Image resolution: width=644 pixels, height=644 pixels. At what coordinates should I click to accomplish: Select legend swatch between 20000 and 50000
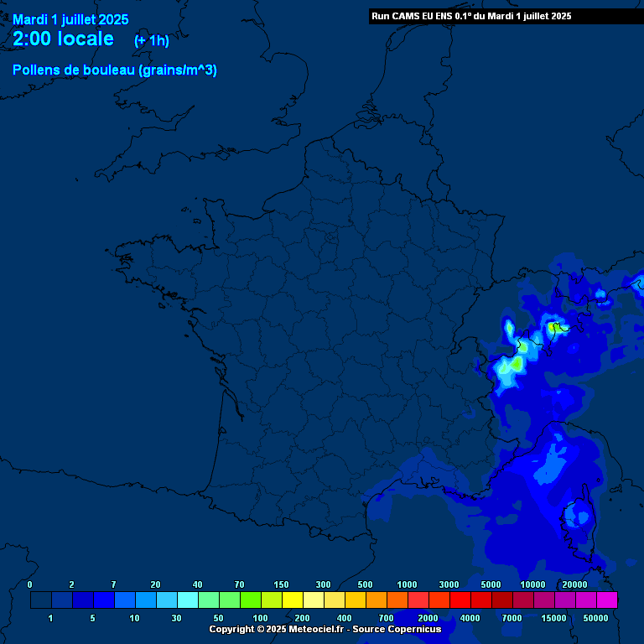coord(585,600)
